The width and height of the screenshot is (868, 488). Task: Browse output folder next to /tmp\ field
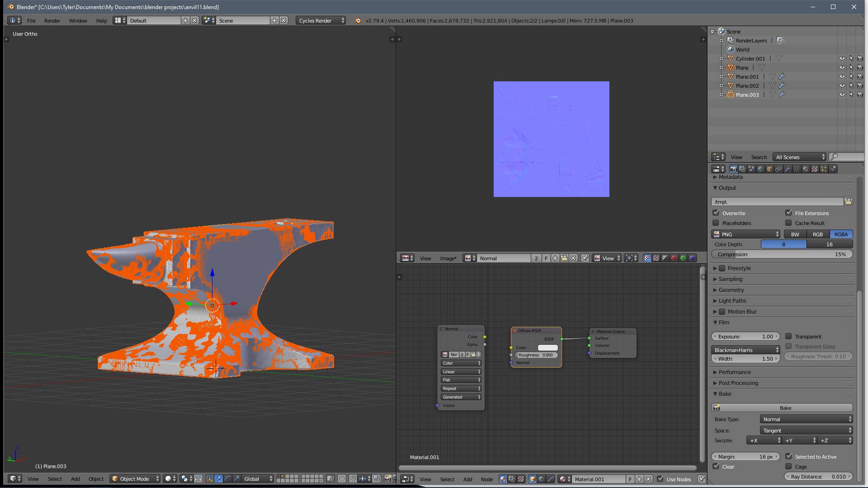click(848, 202)
